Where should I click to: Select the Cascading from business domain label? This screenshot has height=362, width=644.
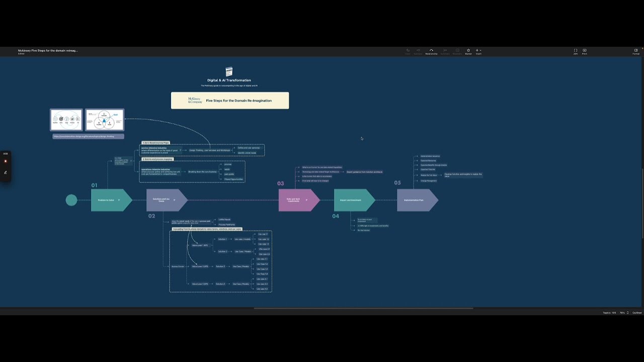point(207,229)
